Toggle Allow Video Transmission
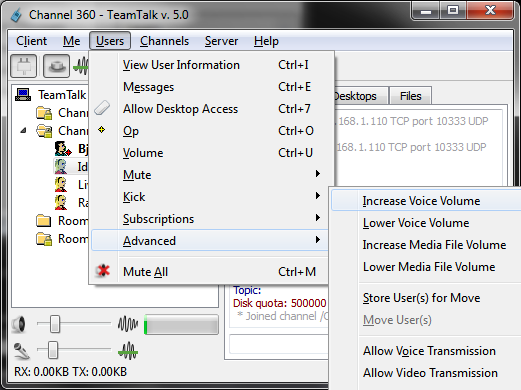 pos(426,373)
